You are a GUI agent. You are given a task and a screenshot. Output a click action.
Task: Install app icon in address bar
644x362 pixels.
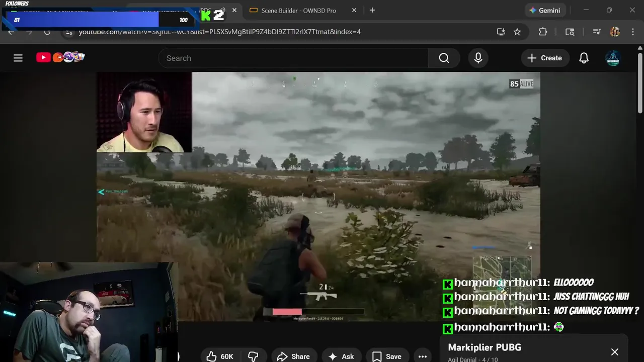(x=501, y=32)
